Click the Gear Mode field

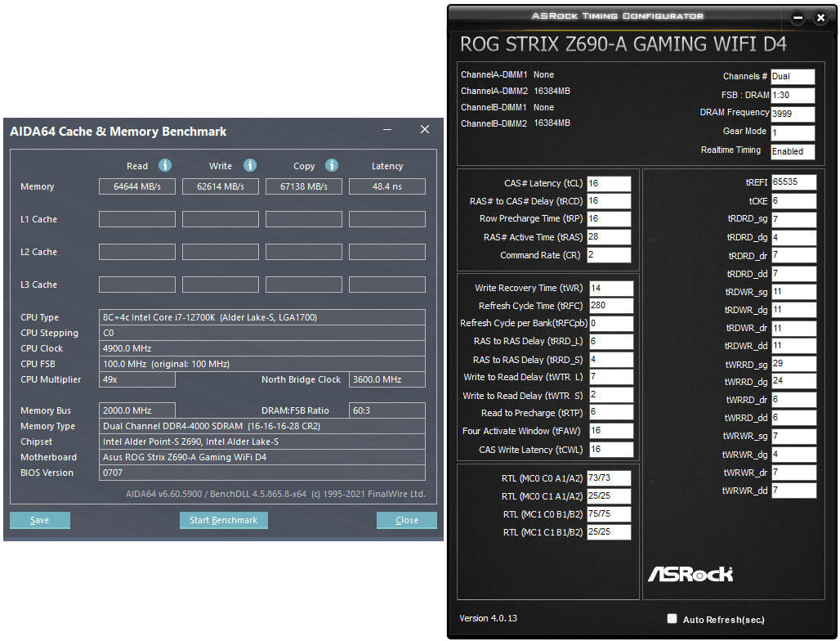point(793,132)
